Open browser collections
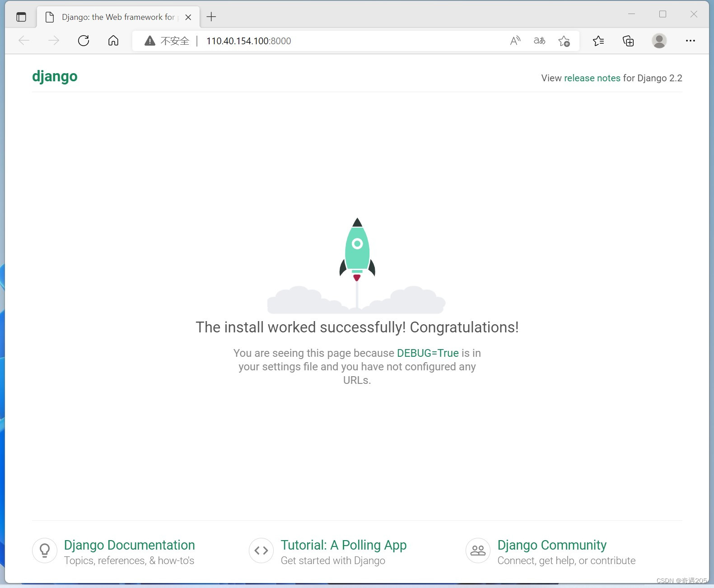The width and height of the screenshot is (714, 588). [628, 41]
